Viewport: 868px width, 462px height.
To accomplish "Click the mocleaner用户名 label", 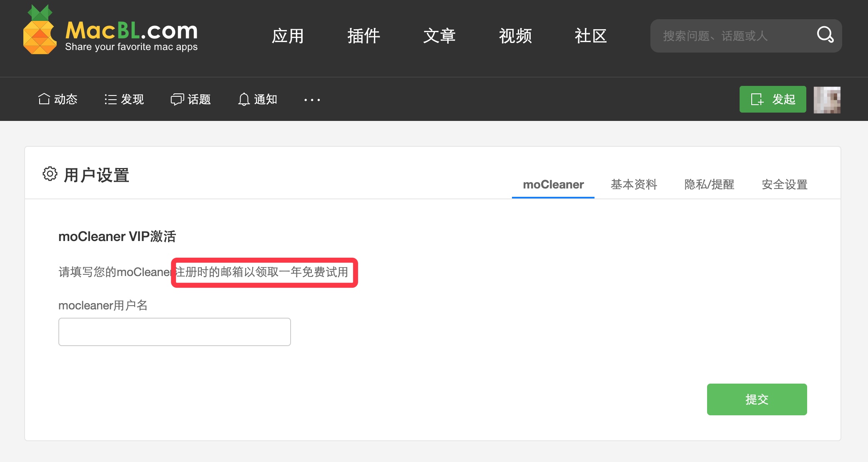I will tap(103, 305).
